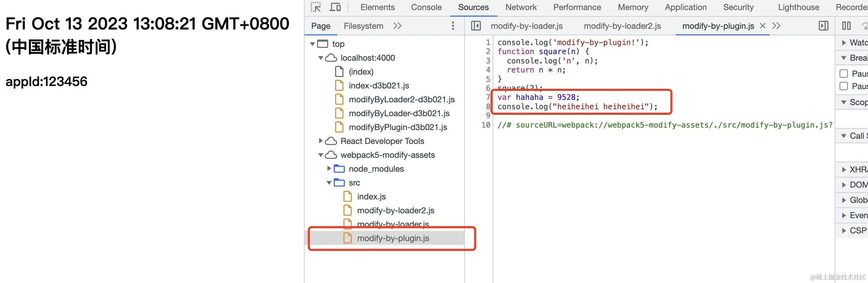Expand Event Listener Breakpoints section
Screen dimensions: 868x283
tap(844, 215)
